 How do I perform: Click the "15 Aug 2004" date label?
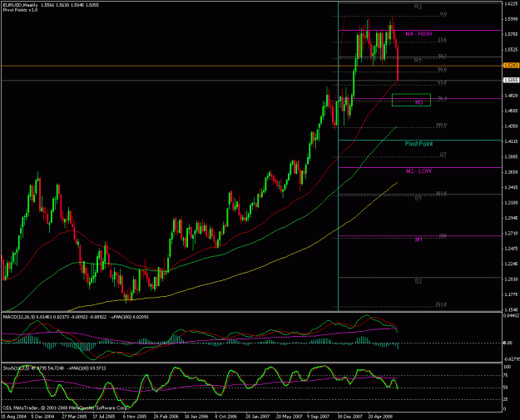(13, 417)
